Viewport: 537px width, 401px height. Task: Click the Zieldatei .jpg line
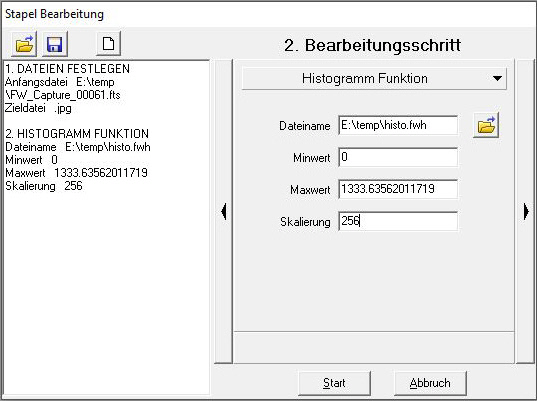coord(38,108)
